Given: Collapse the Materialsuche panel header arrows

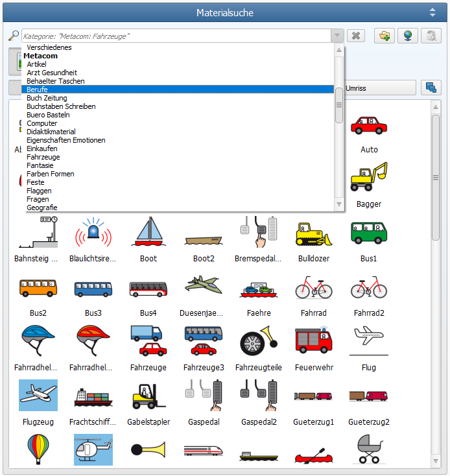Looking at the screenshot, I should [432, 12].
